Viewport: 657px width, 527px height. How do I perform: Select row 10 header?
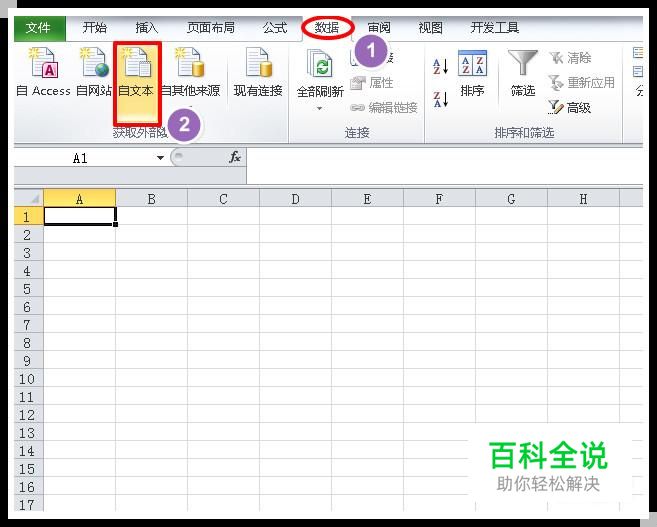[x=28, y=379]
